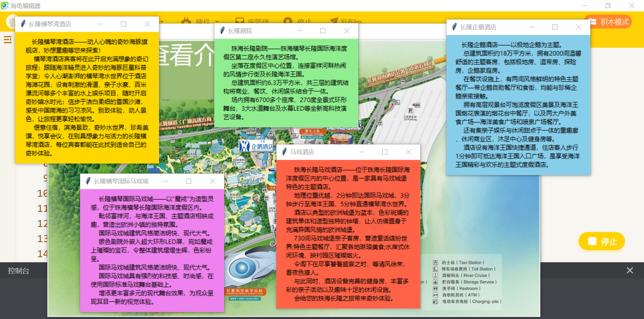644x319 pixels.
Task: Expand the dropdown arrow beside 硬件
Action: 217,21
